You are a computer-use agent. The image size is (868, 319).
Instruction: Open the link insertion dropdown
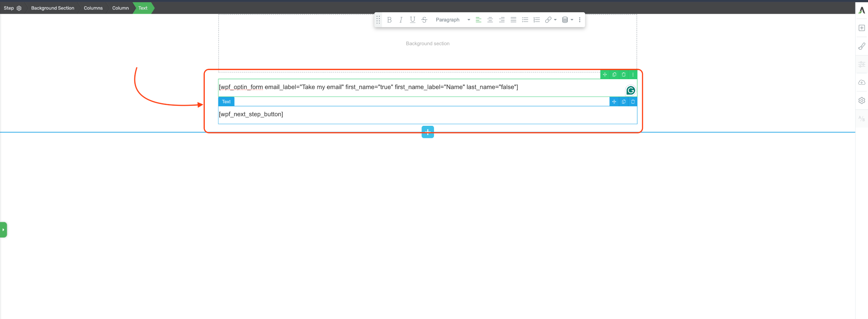click(551, 20)
